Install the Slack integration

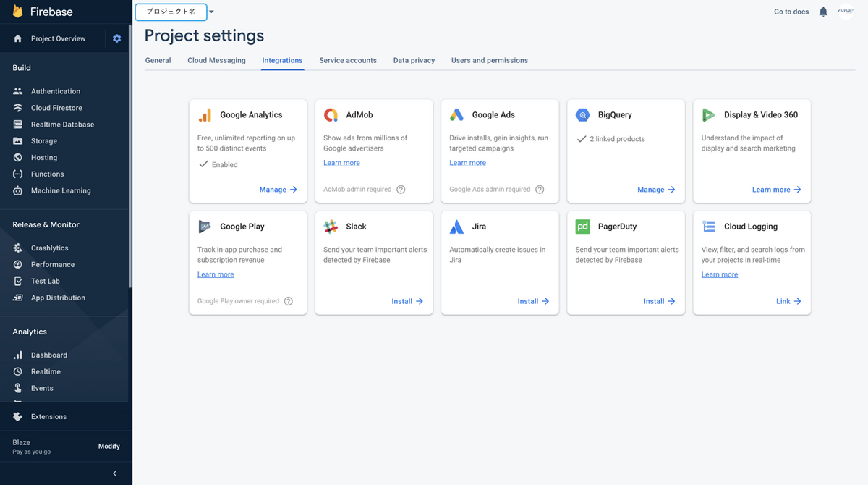(x=407, y=301)
